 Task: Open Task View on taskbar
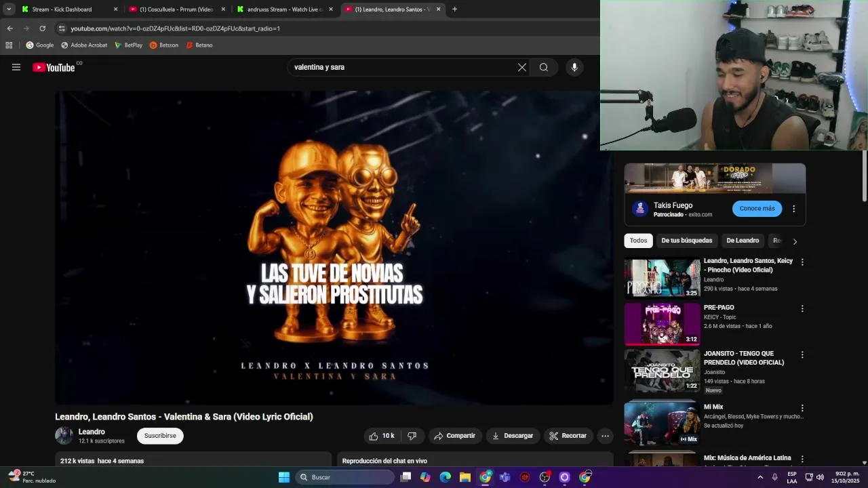[x=406, y=477]
